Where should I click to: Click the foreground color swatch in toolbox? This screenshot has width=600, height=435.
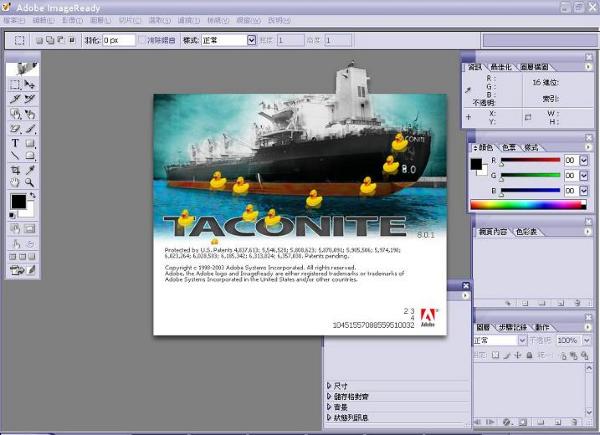[19, 201]
